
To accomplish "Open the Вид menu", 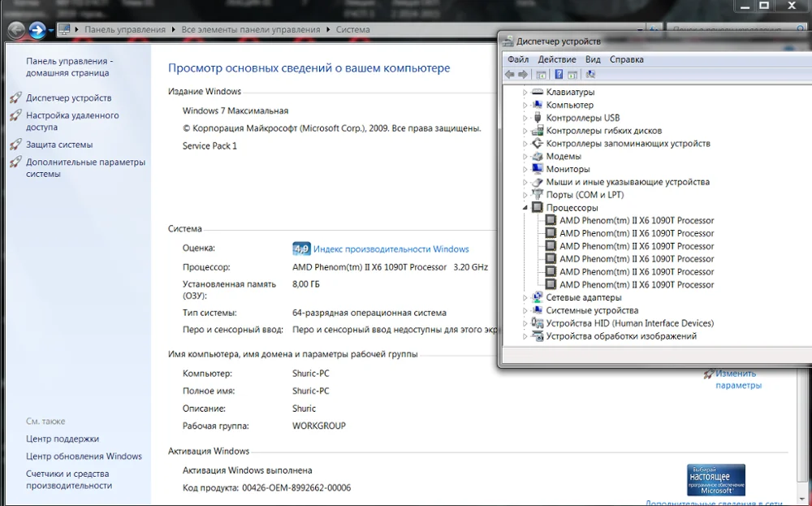I will click(593, 59).
